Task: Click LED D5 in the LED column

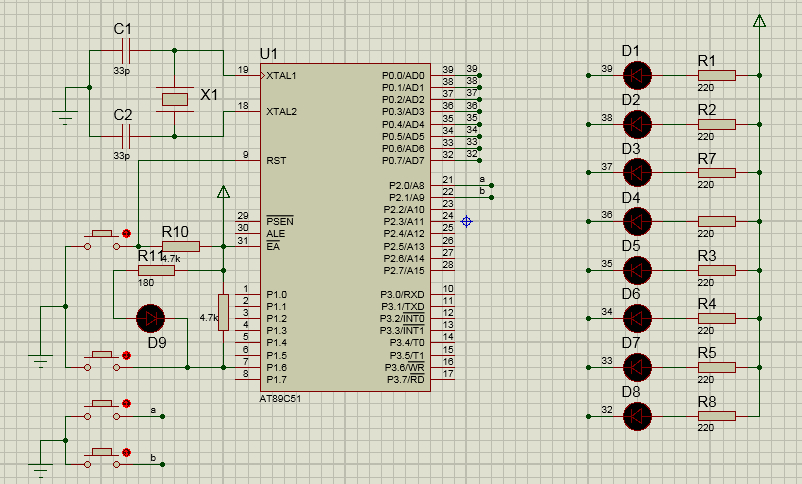Action: tap(636, 270)
